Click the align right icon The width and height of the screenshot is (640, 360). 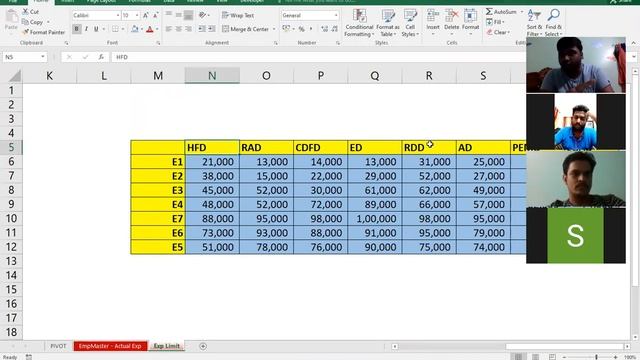coord(188,29)
